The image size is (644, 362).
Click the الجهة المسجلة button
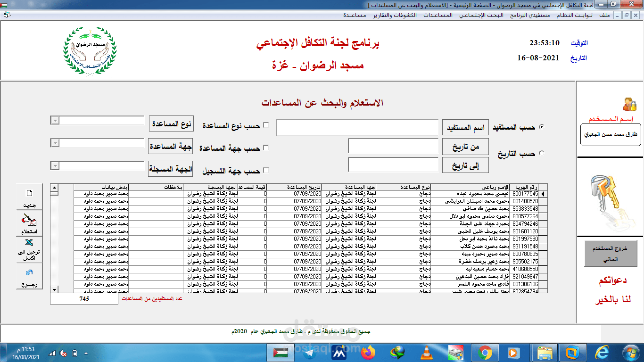tap(171, 168)
